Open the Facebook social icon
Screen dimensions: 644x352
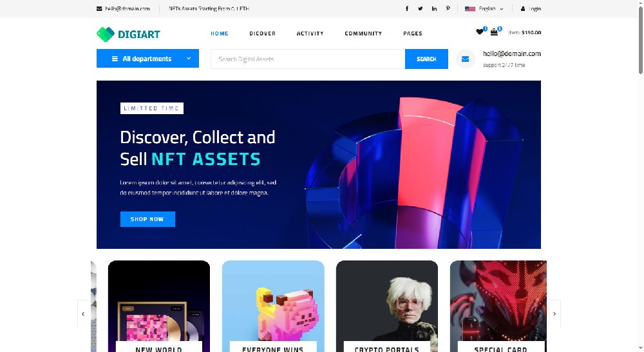click(x=406, y=8)
